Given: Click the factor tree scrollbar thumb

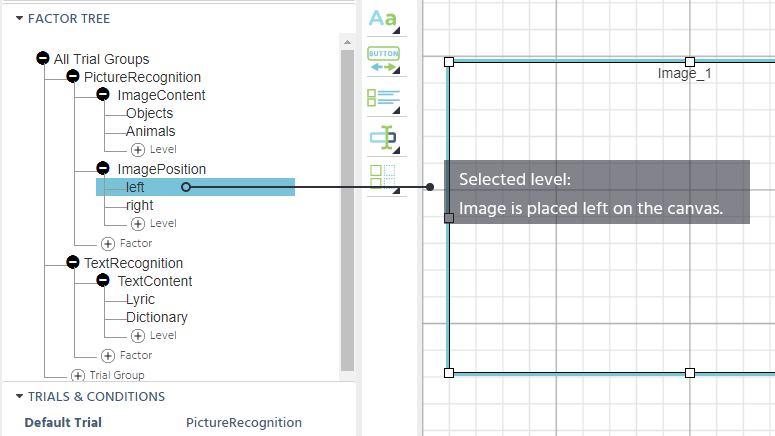Looking at the screenshot, I should click(x=347, y=210).
